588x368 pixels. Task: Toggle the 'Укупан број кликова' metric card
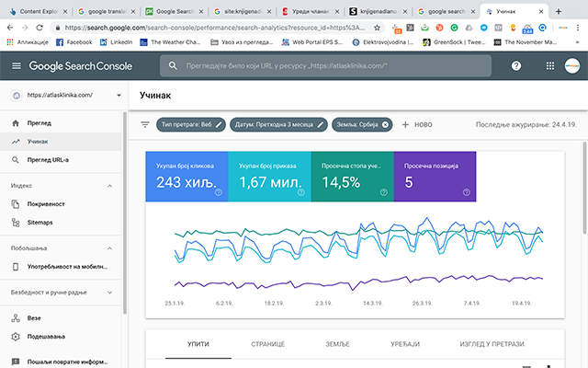pyautogui.click(x=186, y=175)
